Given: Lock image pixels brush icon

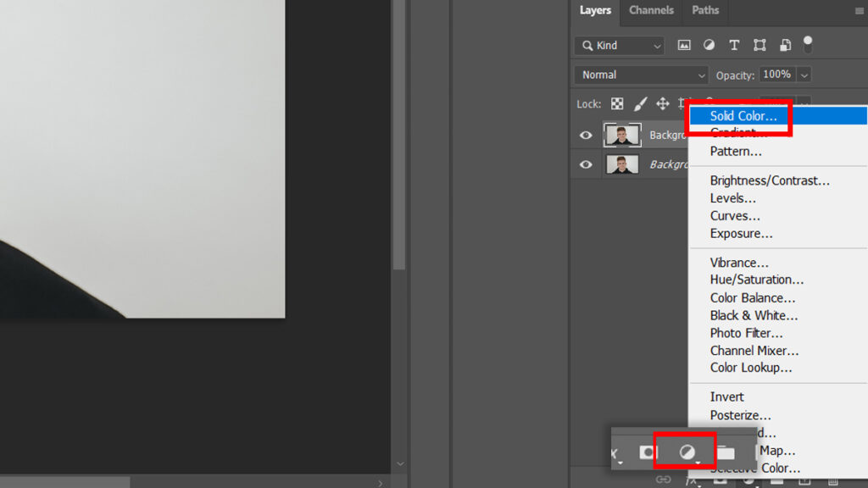Looking at the screenshot, I should point(641,104).
